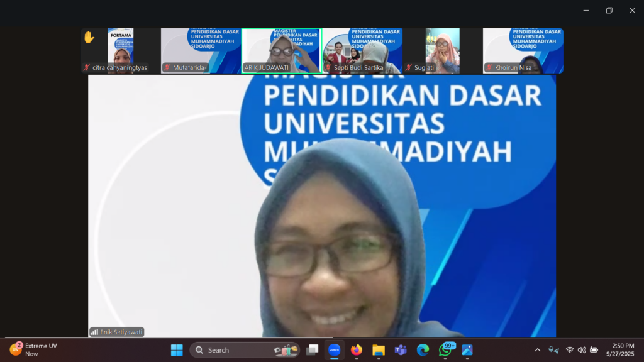644x362 pixels.
Task: Open the Windows Start menu
Action: (x=177, y=350)
